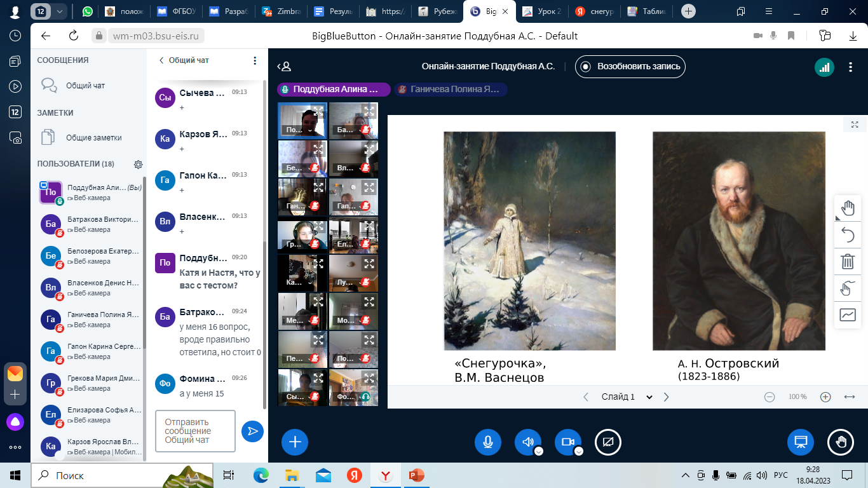The height and width of the screenshot is (488, 868).
Task: Go back in browser navigation
Action: [x=45, y=36]
